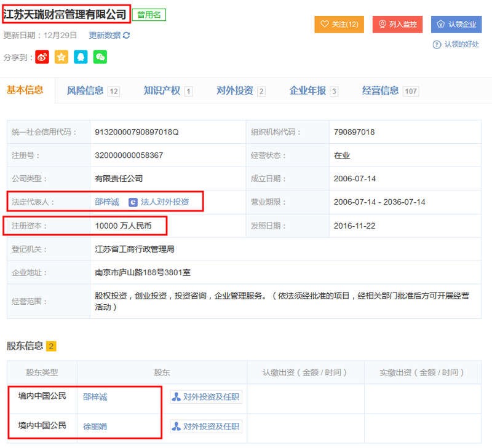Click the 法人对外投资 link

tap(165, 202)
